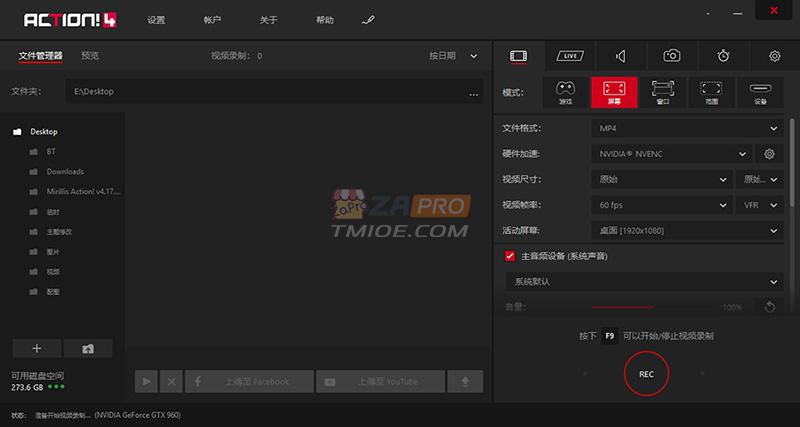Screen dimensions: 800x427
Task: Click upload to YouTube button
Action: pos(381,382)
